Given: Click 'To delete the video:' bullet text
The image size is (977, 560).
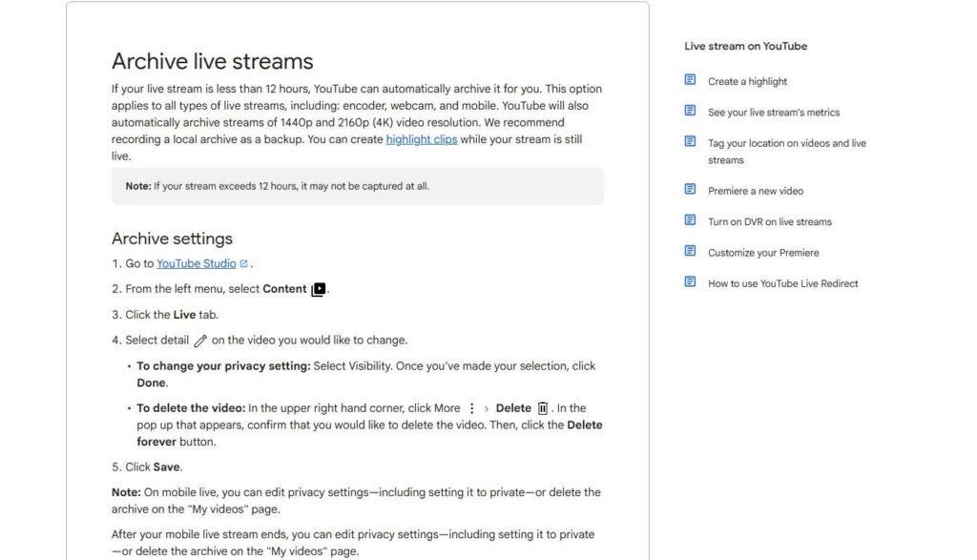Looking at the screenshot, I should click(191, 408).
